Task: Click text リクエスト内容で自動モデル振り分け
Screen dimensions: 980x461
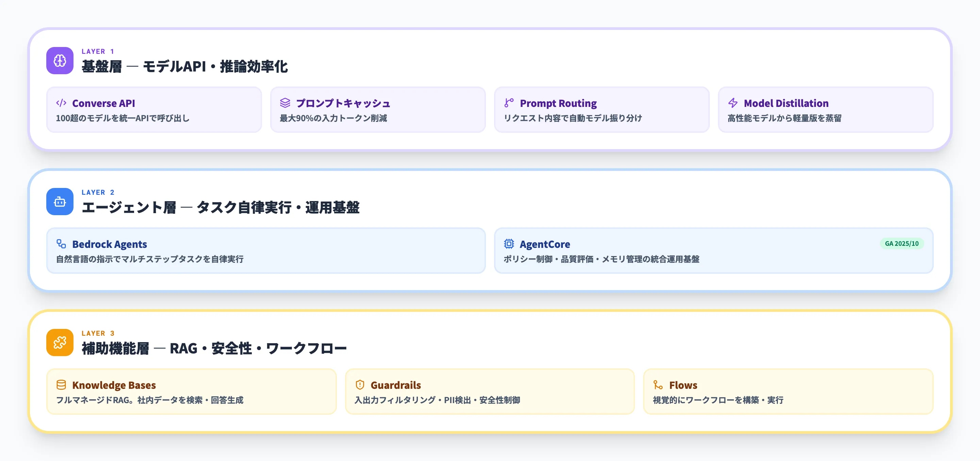Action: [x=573, y=118]
